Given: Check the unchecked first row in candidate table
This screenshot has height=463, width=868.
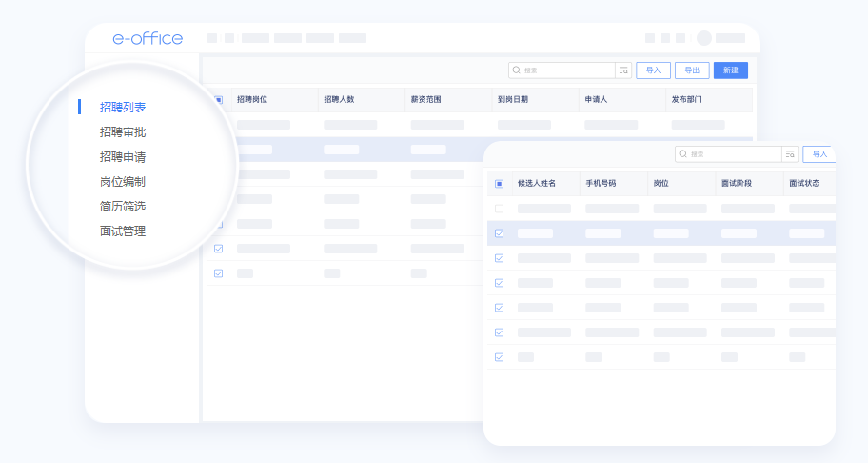Looking at the screenshot, I should 499,209.
